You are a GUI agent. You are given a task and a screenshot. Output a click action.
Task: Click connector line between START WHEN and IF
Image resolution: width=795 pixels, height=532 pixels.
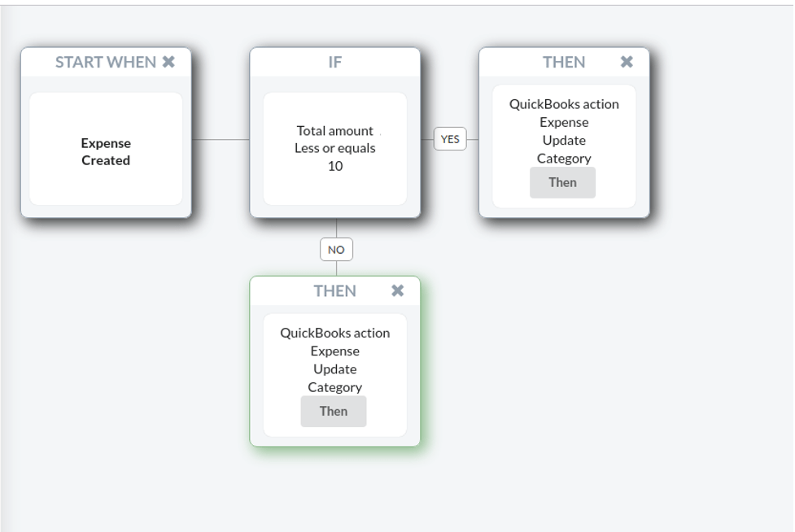(x=221, y=139)
